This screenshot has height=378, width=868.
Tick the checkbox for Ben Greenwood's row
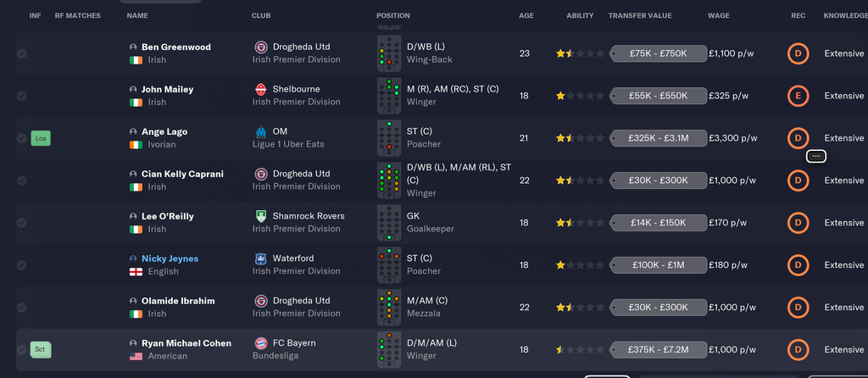[21, 53]
